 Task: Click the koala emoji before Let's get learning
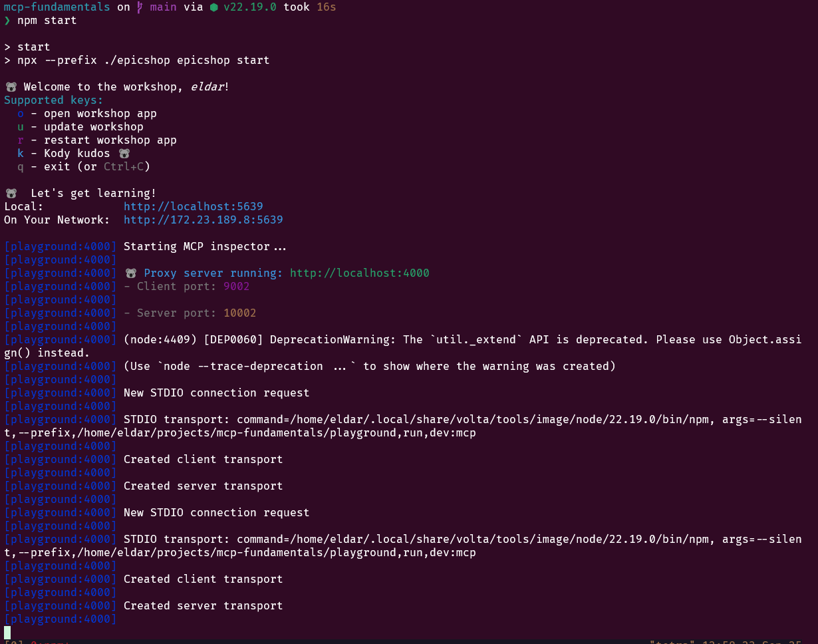(x=11, y=194)
